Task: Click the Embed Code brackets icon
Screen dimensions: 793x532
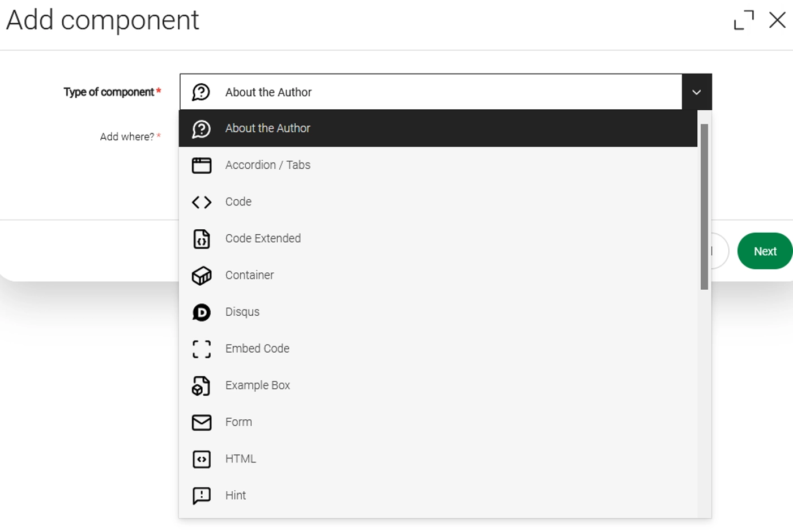Action: click(201, 349)
